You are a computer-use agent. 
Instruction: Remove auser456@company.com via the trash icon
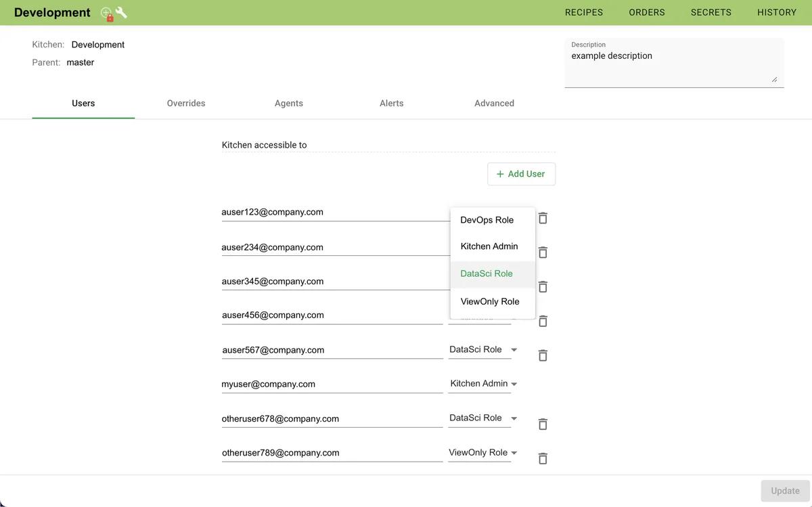click(542, 320)
